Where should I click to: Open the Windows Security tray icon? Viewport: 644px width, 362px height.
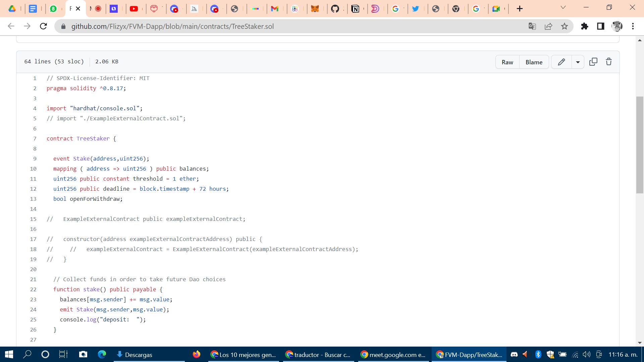pos(550,354)
